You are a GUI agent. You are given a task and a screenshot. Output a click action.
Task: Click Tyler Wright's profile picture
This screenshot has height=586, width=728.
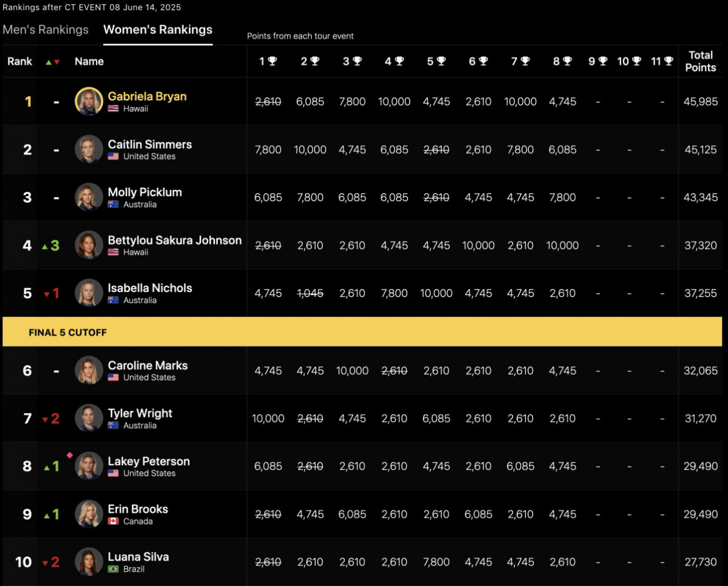[x=89, y=418]
